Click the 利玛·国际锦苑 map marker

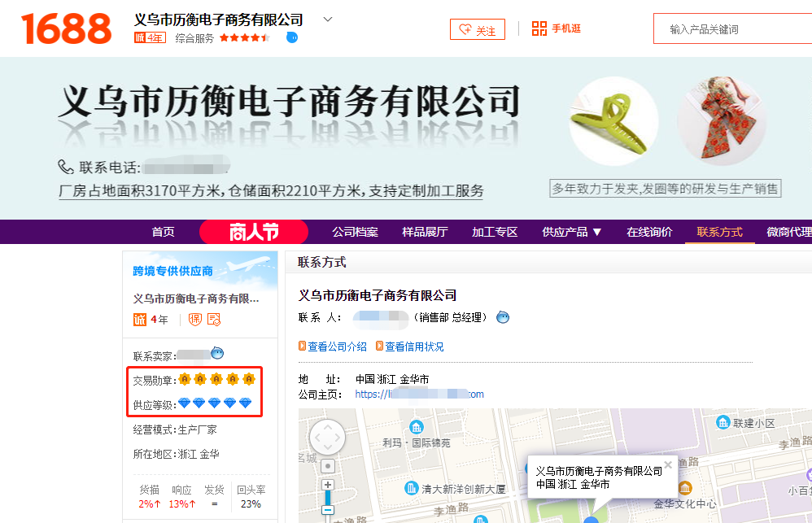pos(417,427)
